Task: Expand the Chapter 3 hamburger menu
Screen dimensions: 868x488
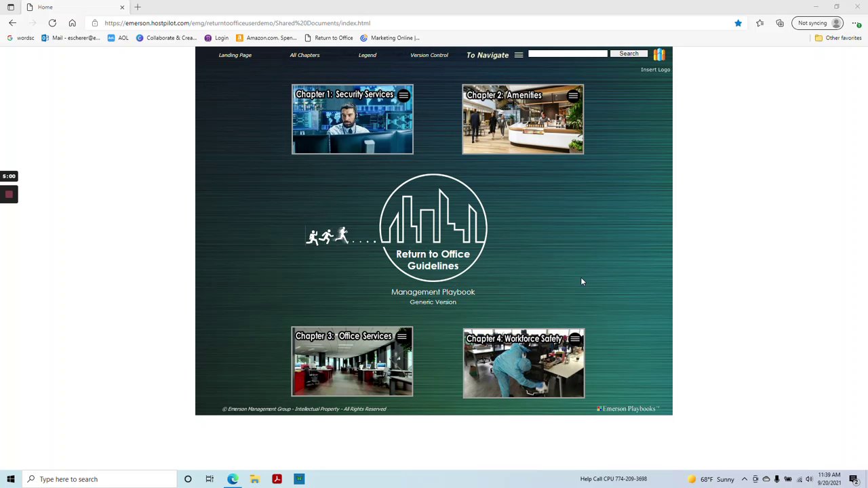Action: point(402,336)
